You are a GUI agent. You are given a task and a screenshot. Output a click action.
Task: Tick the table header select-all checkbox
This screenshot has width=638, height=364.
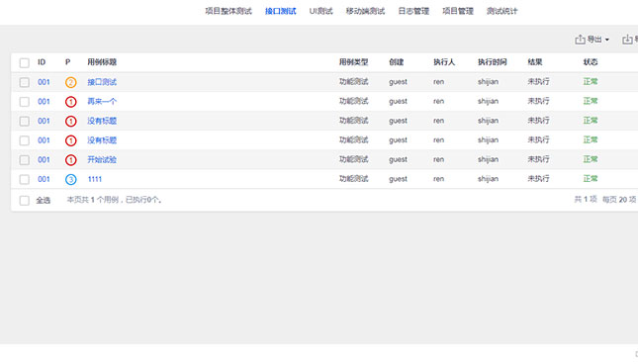pos(25,62)
